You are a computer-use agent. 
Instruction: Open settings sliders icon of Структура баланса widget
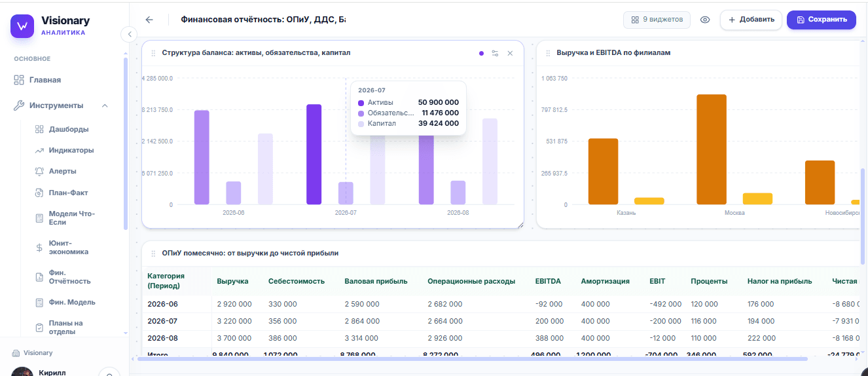[496, 53]
